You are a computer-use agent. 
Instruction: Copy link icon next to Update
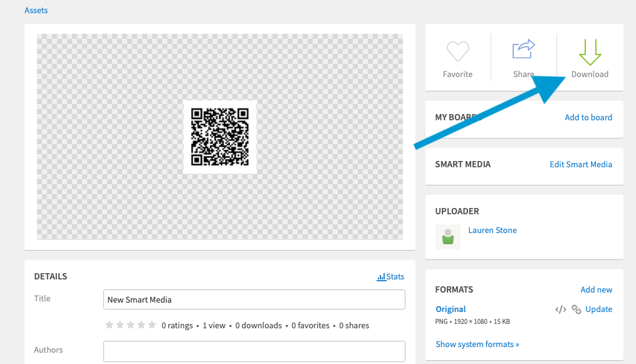click(x=576, y=309)
